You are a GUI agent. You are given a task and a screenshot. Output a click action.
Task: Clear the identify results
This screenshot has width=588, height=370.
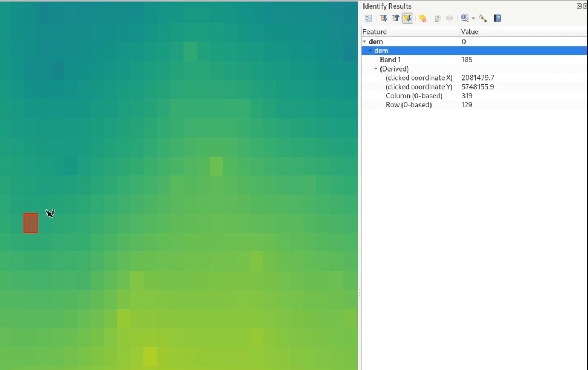click(422, 18)
